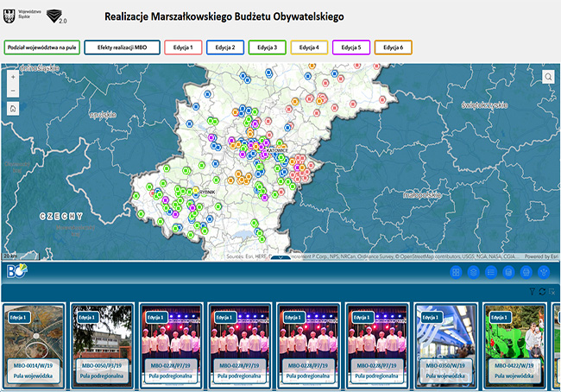The height and width of the screenshot is (392, 561).
Task: Click the małopolskie region label
Action: pos(422,195)
